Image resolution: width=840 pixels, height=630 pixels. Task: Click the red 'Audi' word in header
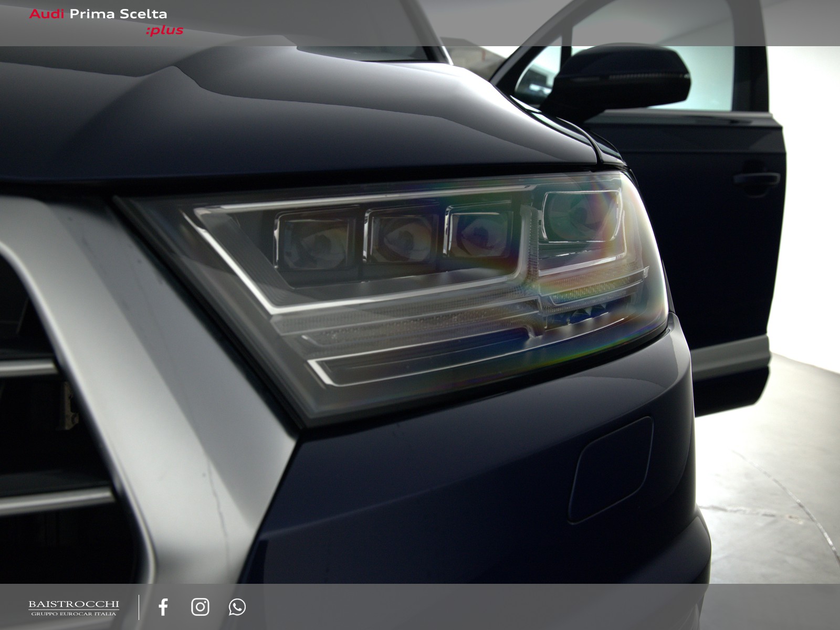pyautogui.click(x=46, y=14)
